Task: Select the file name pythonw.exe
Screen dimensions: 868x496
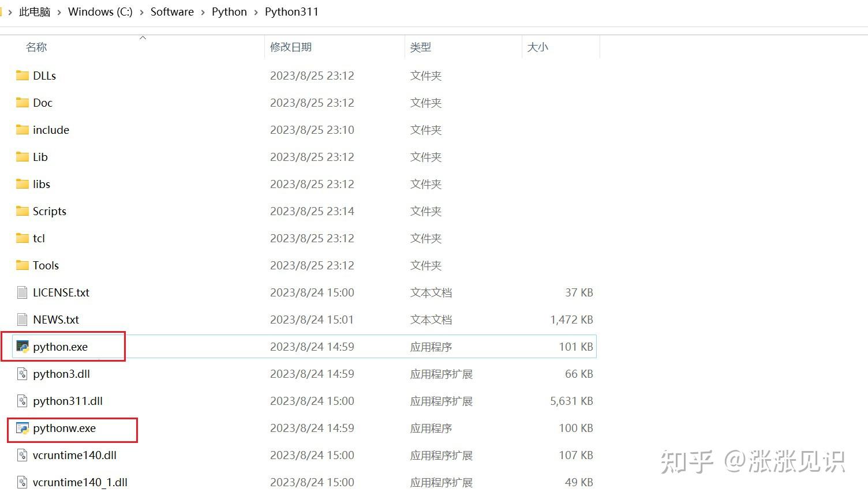Action: 65,428
